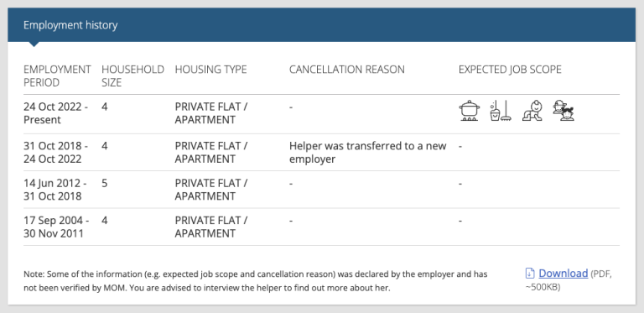
Task: Click the PDF download file icon
Action: [x=530, y=274]
